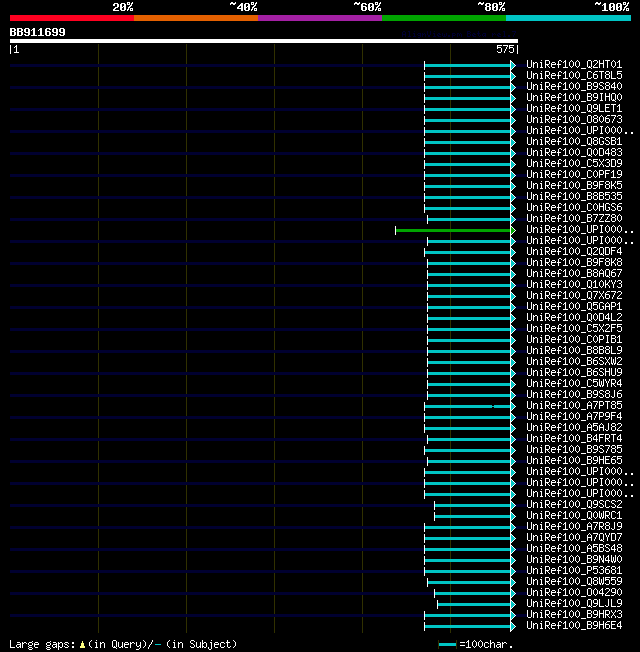Image resolution: width=640 pixels, height=652 pixels.
Task: Select UniRef100_C5X2F5 label
Action: click(x=574, y=328)
